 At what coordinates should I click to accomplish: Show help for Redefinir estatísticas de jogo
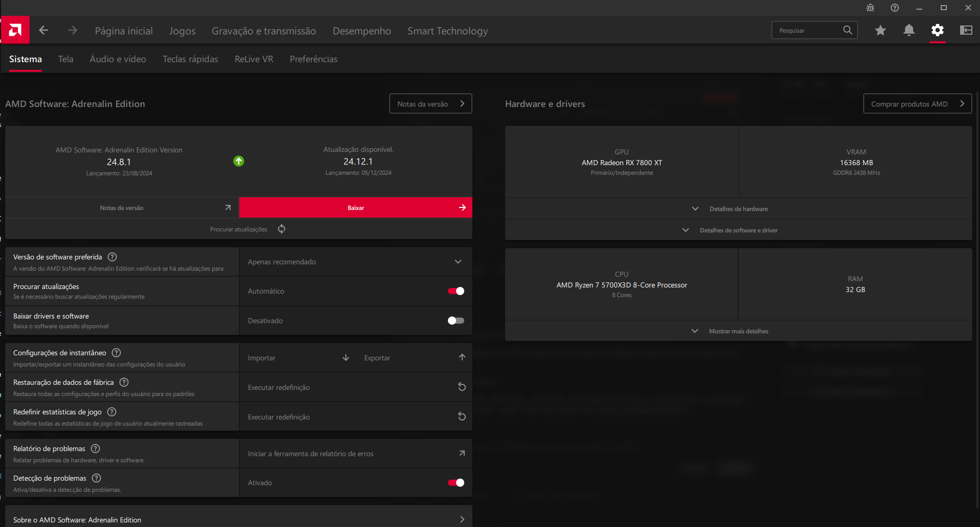(112, 412)
